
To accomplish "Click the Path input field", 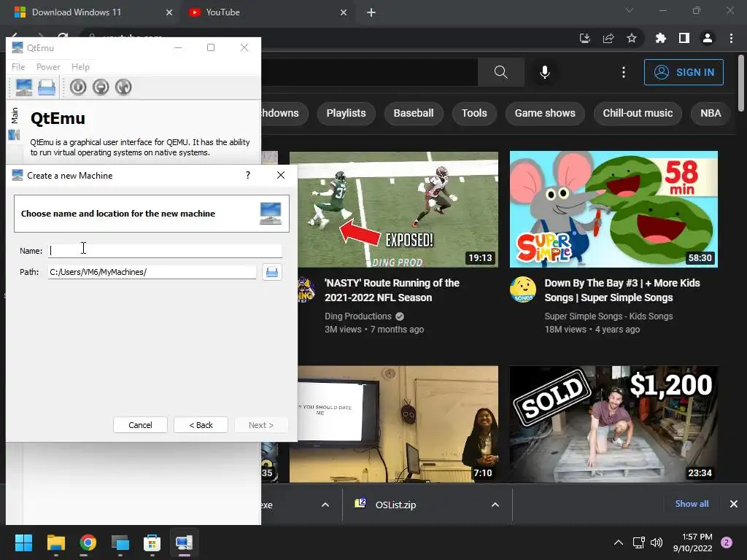I will pyautogui.click(x=152, y=272).
